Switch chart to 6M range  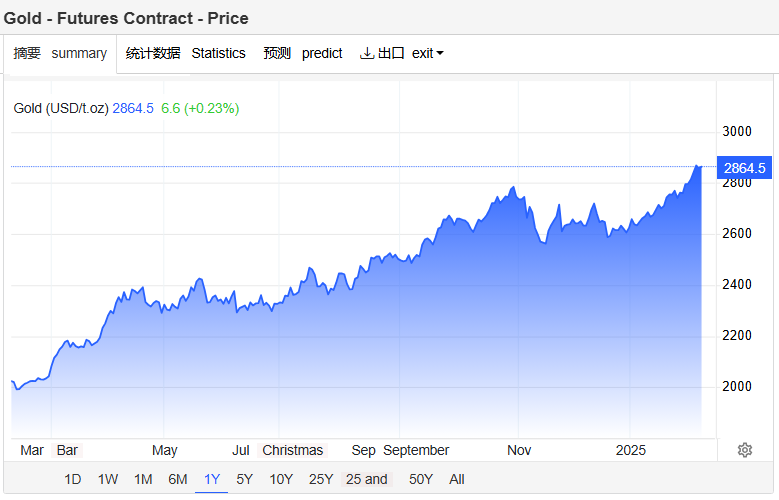178,479
